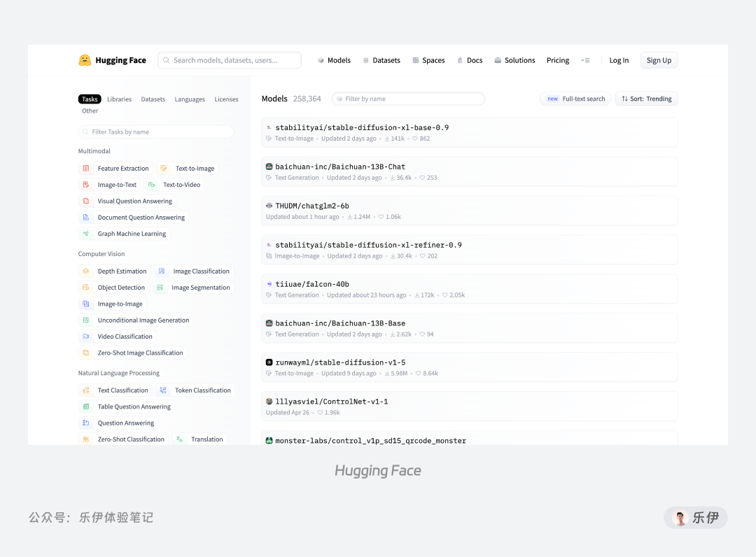Click the Image Classification icon
The image size is (756, 557).
[x=162, y=272]
